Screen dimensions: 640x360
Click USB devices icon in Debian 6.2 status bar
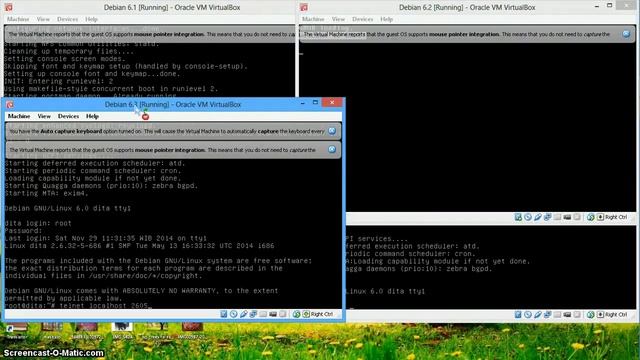point(538,217)
